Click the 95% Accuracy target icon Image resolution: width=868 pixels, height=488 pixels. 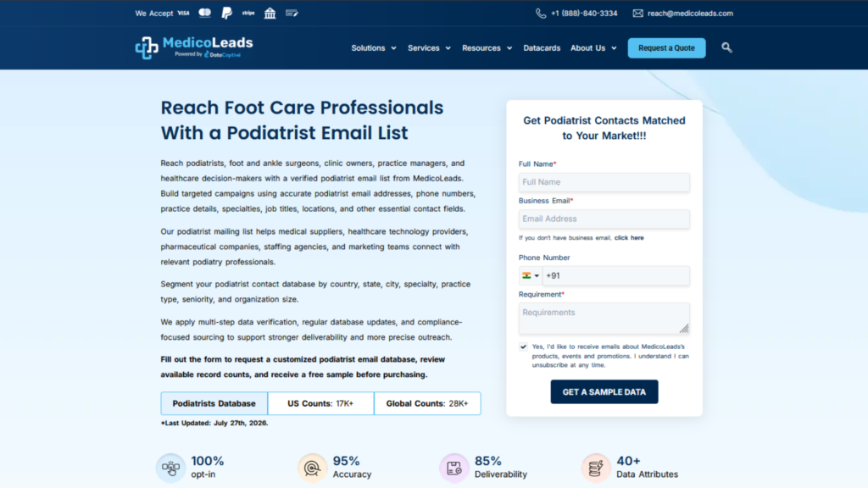tap(312, 468)
